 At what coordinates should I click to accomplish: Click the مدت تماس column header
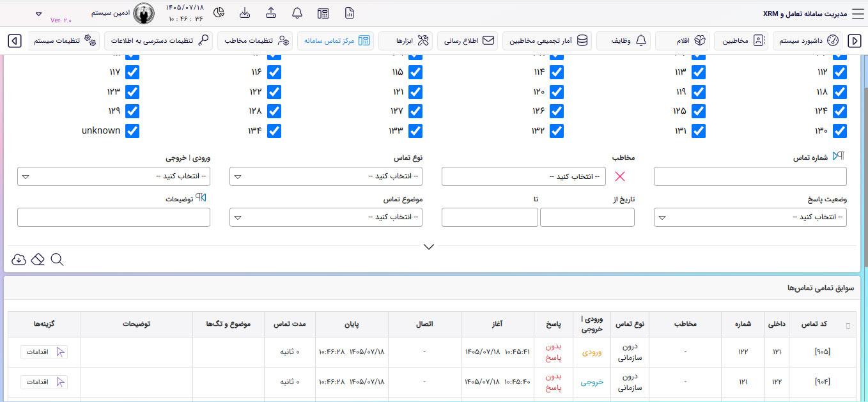(290, 324)
